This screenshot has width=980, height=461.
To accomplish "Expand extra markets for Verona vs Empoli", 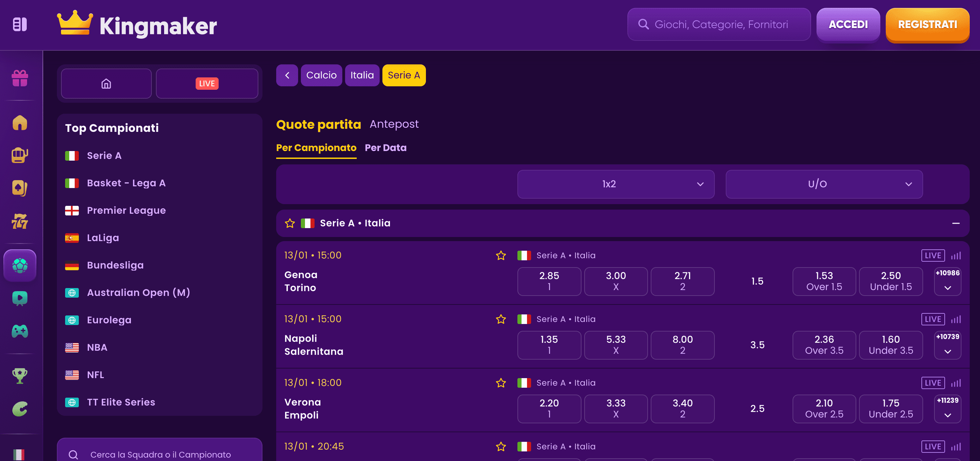I will [x=947, y=409].
